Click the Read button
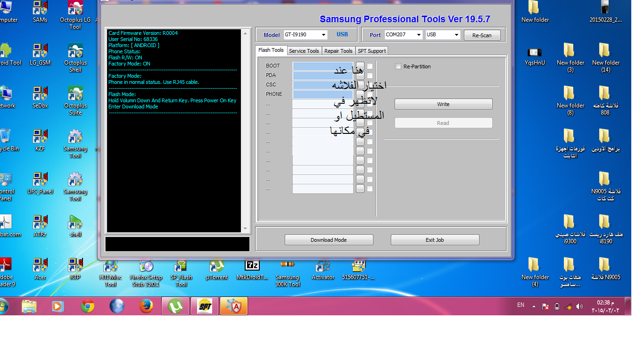 [x=443, y=123]
